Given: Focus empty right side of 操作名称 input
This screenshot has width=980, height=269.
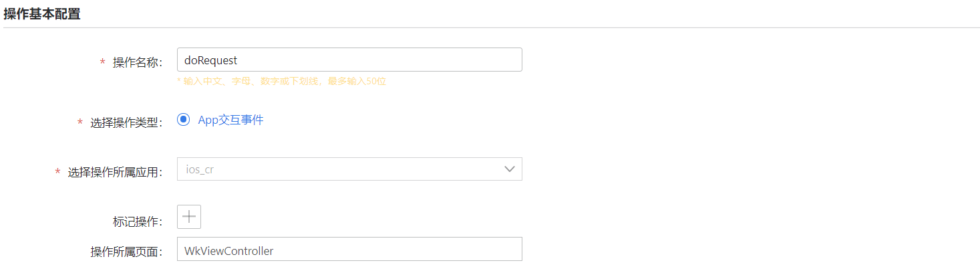Looking at the screenshot, I should click(x=401, y=60).
